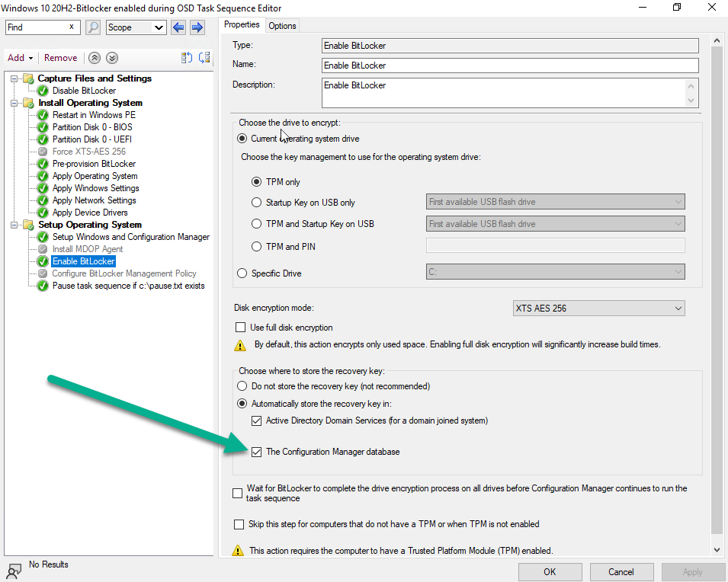Click the Cancel button
This screenshot has height=582, width=728.
621,572
